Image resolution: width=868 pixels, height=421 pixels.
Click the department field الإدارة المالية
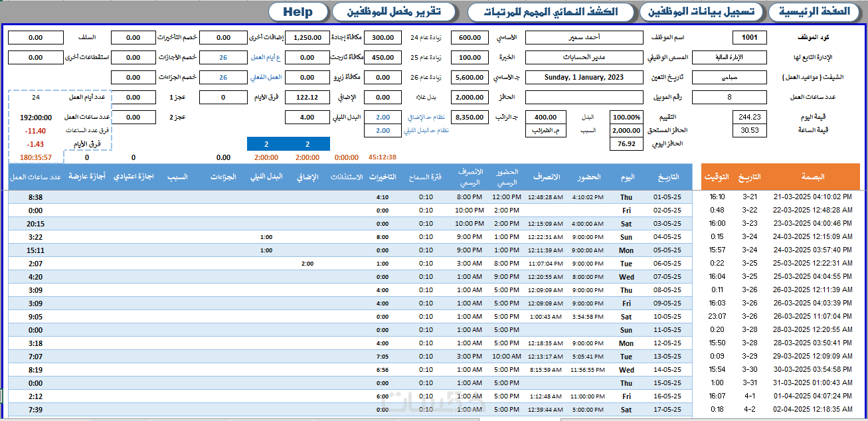[x=729, y=58]
